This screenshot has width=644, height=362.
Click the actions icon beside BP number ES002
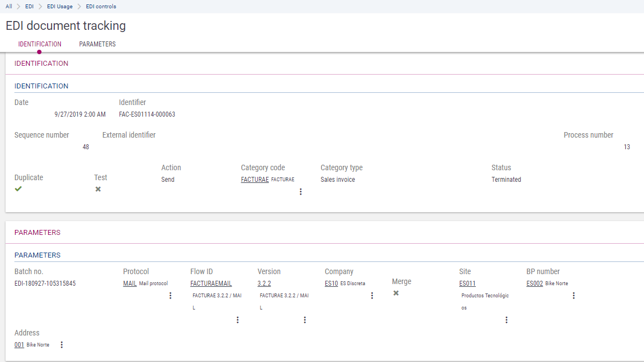tap(574, 296)
